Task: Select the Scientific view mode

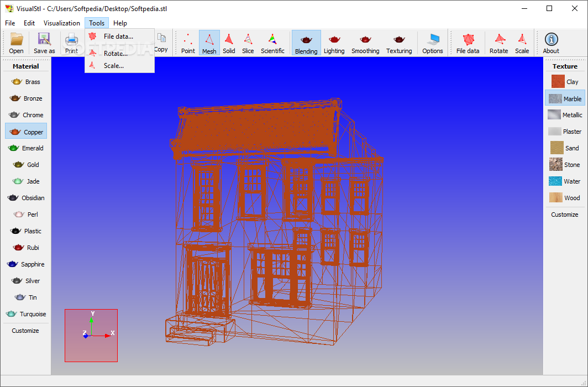Action: [272, 43]
